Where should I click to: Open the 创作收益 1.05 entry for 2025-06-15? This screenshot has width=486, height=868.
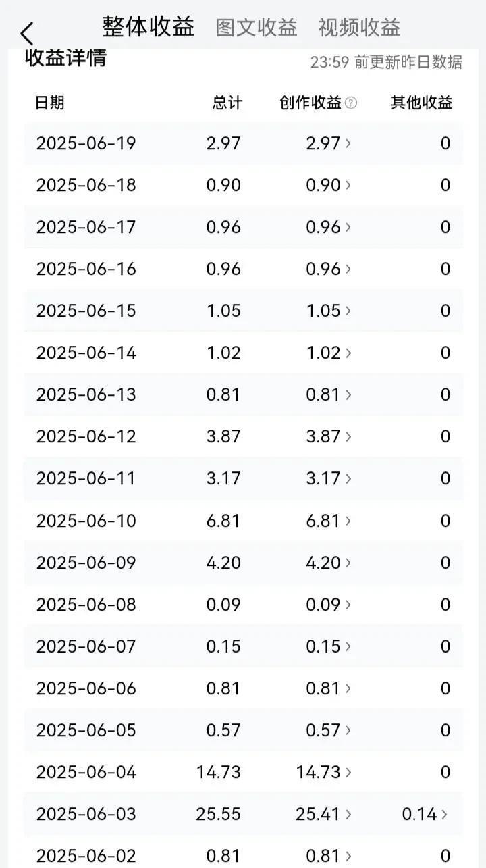point(329,311)
